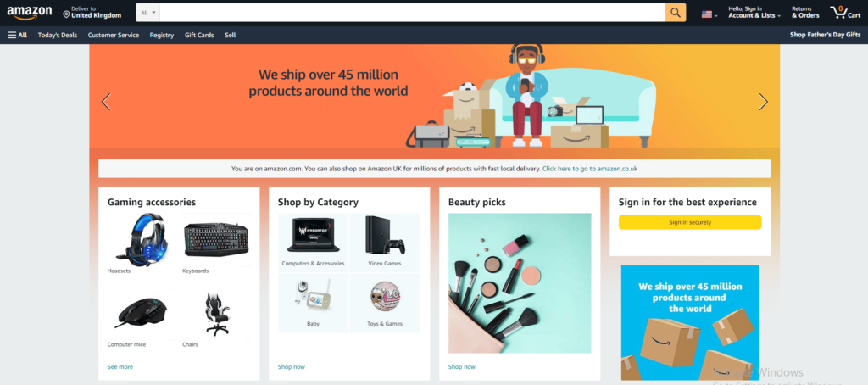Open the hamburger All menu
Image resolution: width=868 pixels, height=385 pixels.
17,35
